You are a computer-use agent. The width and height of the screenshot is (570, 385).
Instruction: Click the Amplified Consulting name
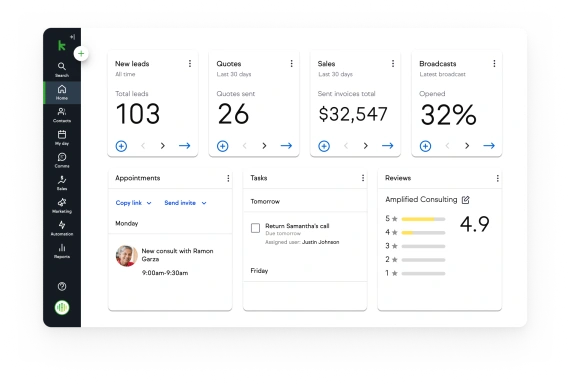(x=421, y=200)
